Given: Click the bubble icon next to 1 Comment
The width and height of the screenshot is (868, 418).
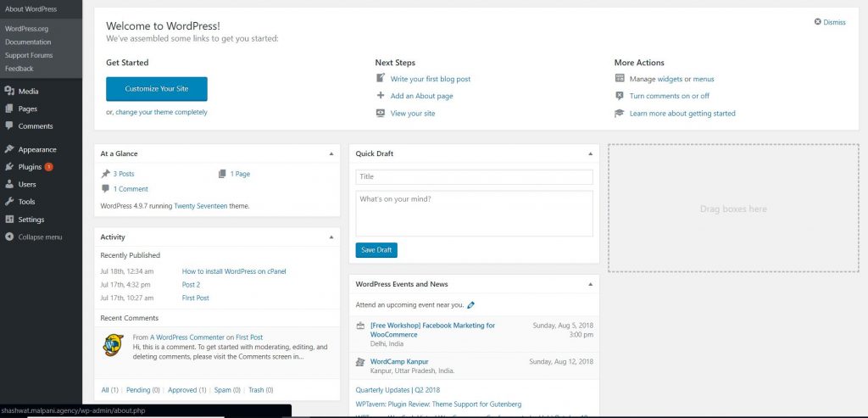Looking at the screenshot, I should point(105,189).
